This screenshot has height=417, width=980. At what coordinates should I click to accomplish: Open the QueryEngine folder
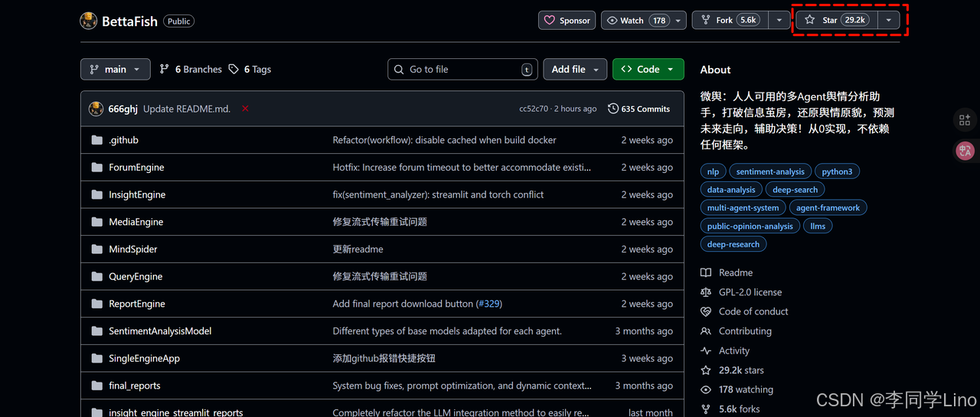pyautogui.click(x=136, y=276)
